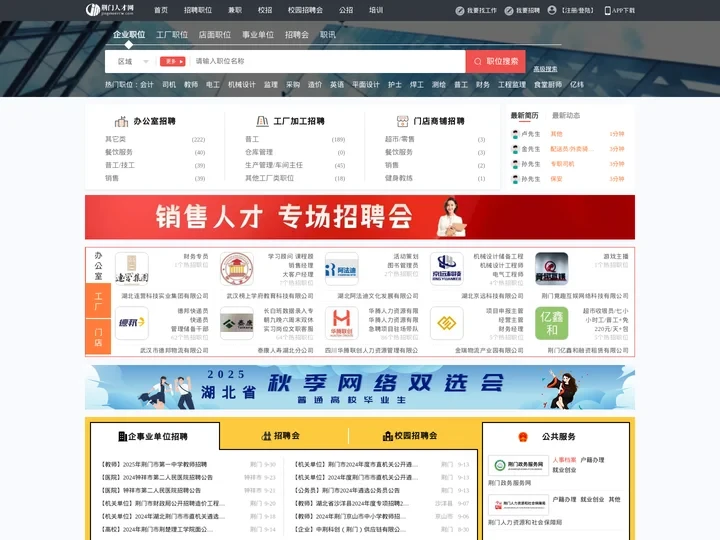Go to 首页 in top navigation
The height and width of the screenshot is (540, 720).
[161, 10]
